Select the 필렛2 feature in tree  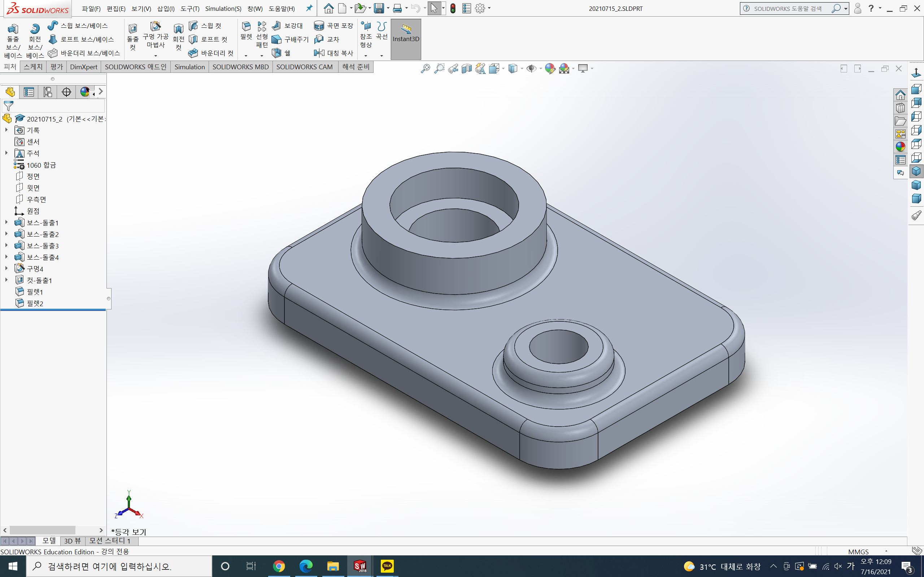tap(35, 303)
